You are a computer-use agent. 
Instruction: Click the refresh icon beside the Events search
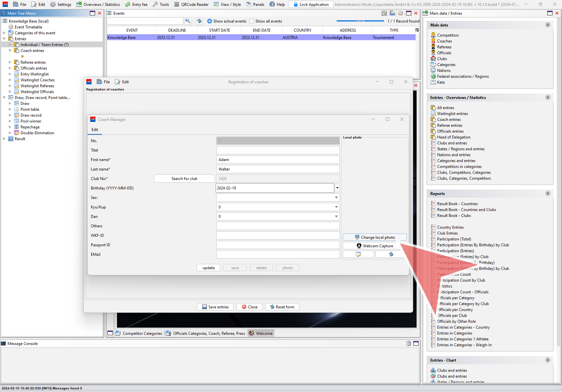(x=199, y=21)
